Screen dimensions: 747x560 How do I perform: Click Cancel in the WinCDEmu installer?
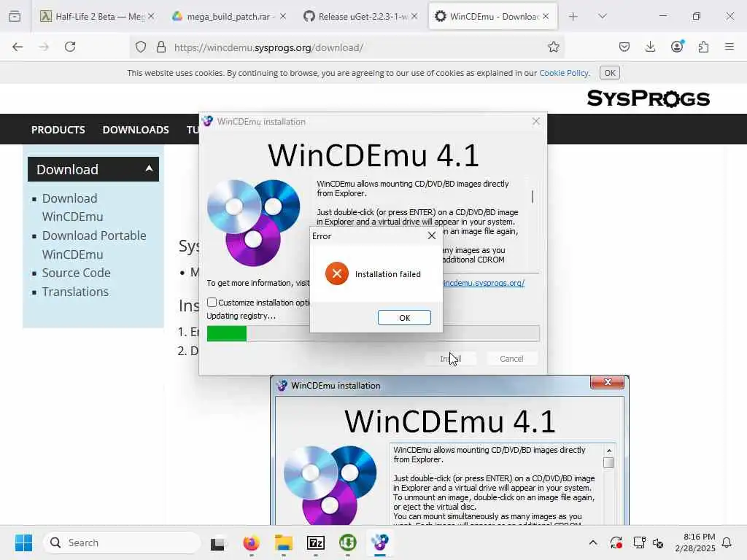click(511, 359)
